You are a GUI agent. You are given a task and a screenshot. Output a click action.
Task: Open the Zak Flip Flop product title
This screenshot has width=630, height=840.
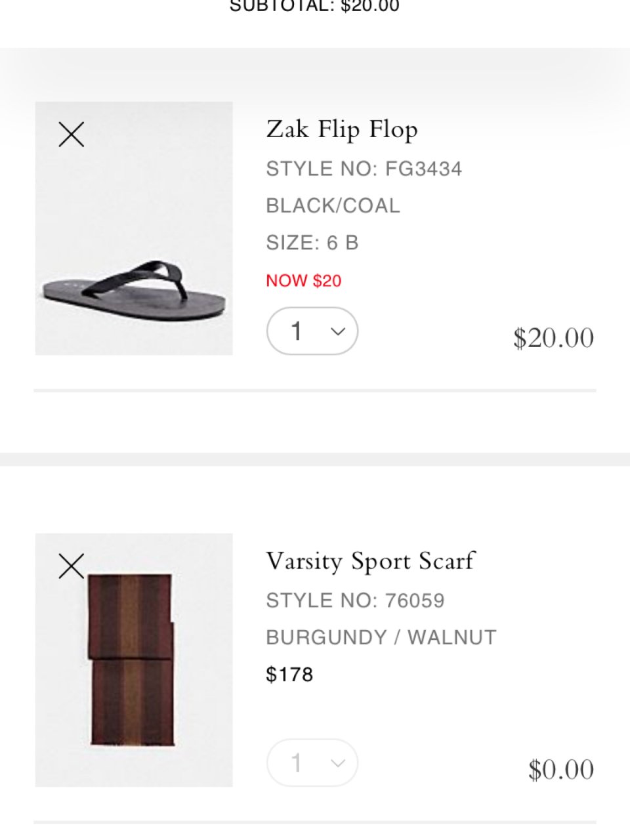(341, 129)
